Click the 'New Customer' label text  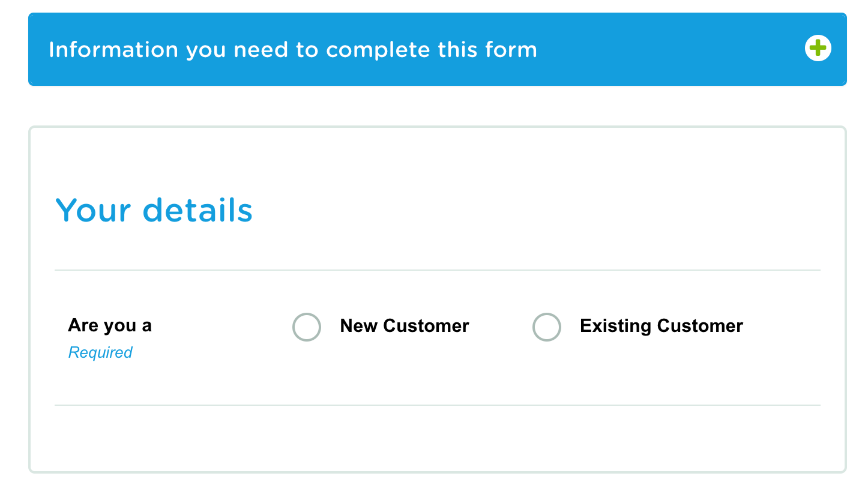[x=405, y=326]
